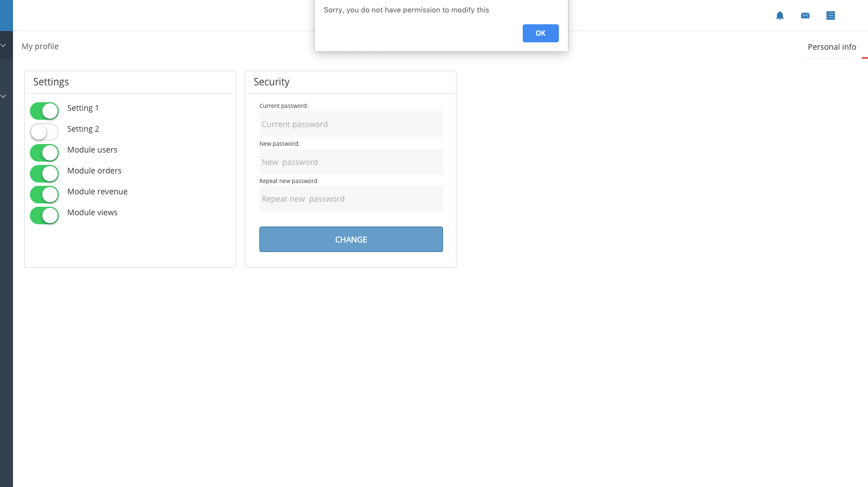
Task: Expand the lower sidebar chevron
Action: [x=3, y=96]
